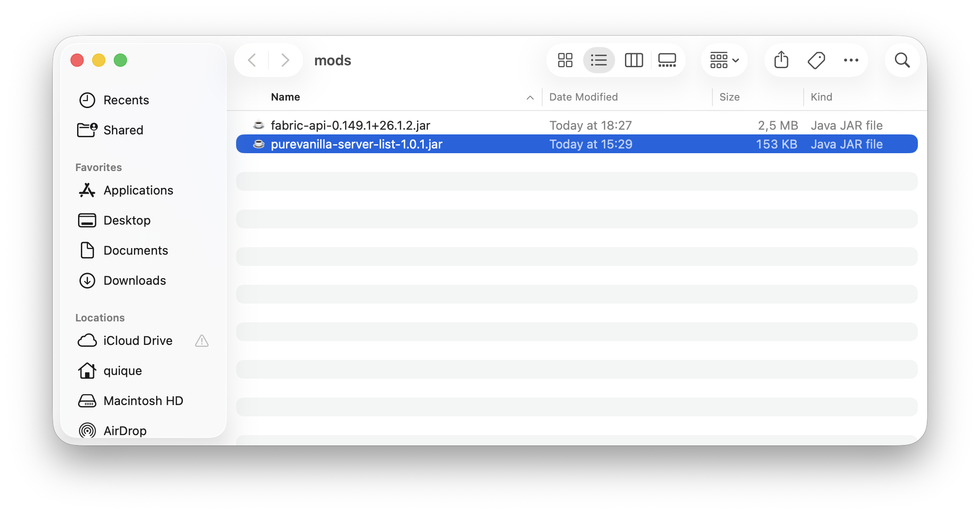Viewport: 980px width, 515px height.
Task: Switch to icon view
Action: pos(565,60)
